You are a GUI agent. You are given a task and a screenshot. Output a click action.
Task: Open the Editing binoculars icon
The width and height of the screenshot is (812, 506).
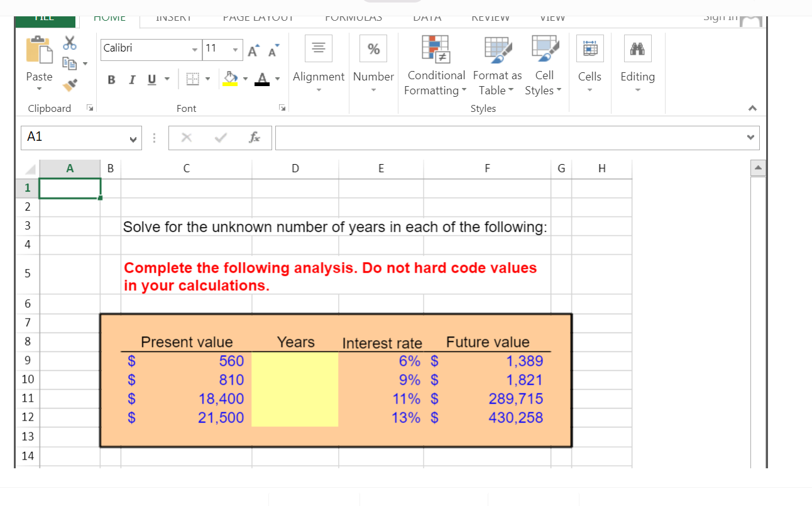pos(637,49)
